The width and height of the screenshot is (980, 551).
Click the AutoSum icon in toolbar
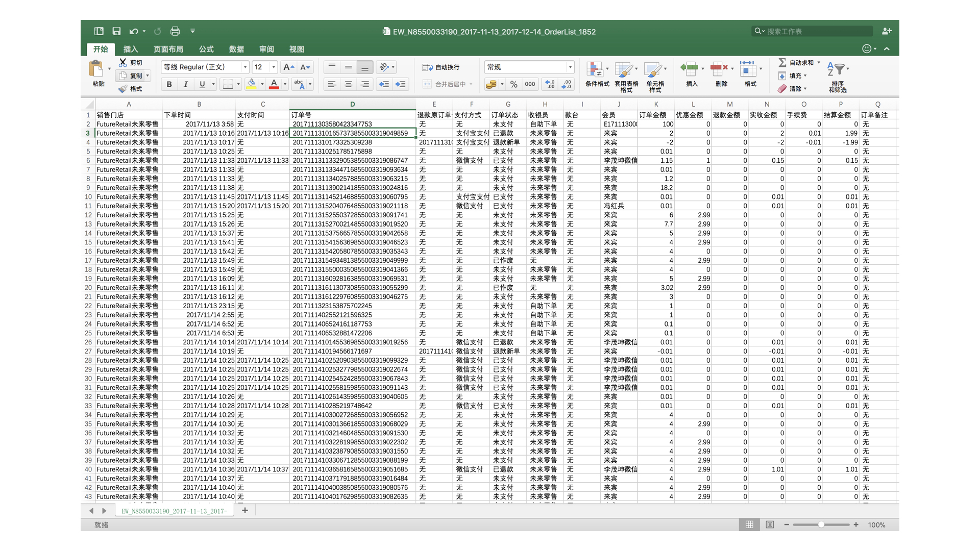point(778,62)
